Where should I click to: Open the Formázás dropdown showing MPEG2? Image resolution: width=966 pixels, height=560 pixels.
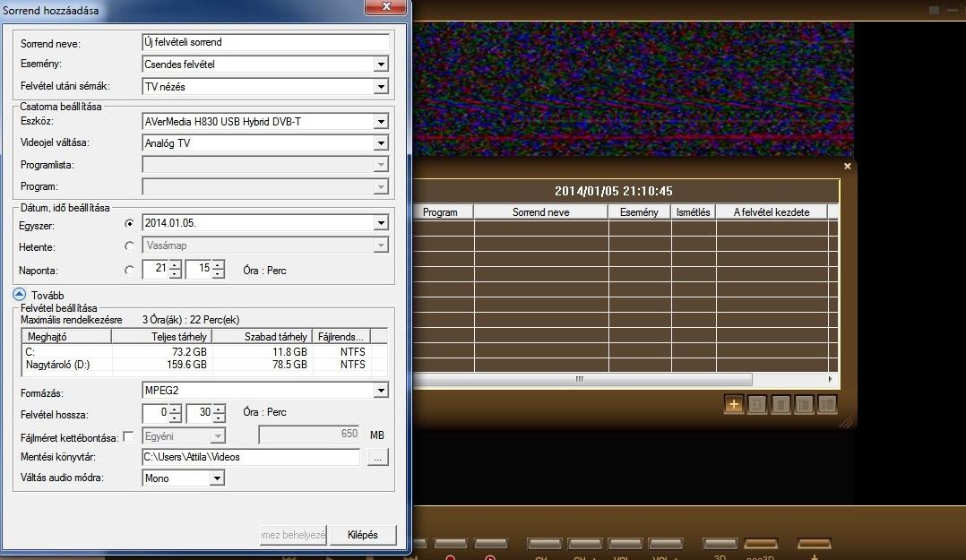pos(381,391)
